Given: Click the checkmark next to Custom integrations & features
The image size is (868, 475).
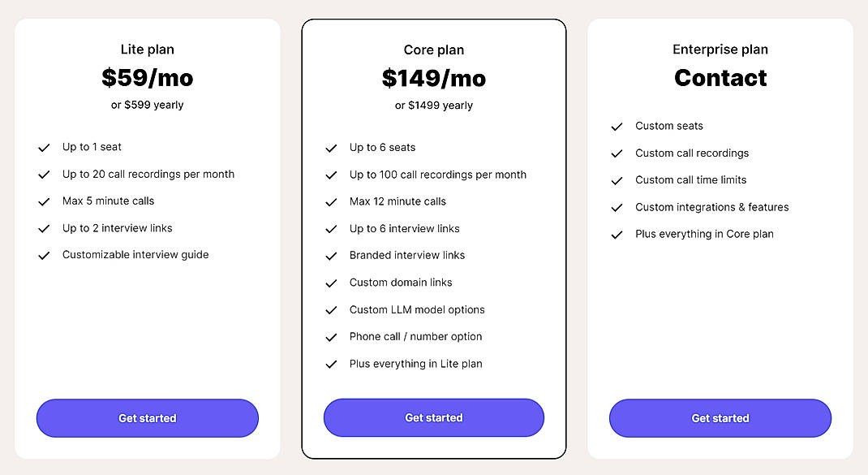Looking at the screenshot, I should point(617,207).
